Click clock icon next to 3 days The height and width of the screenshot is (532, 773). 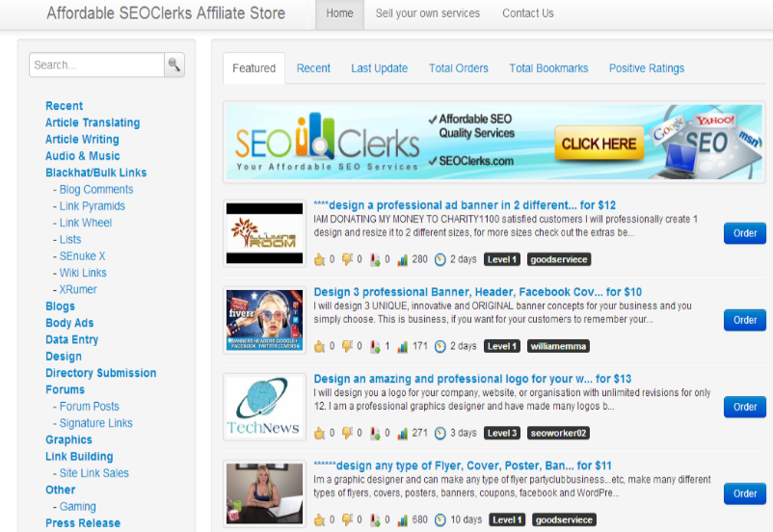[x=440, y=433]
